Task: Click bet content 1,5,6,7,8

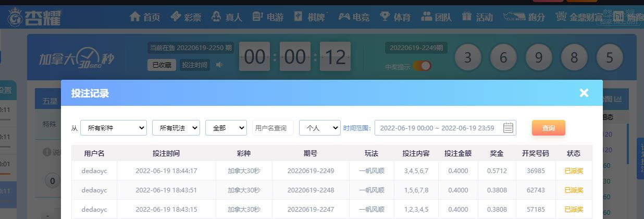Action: click(416, 190)
